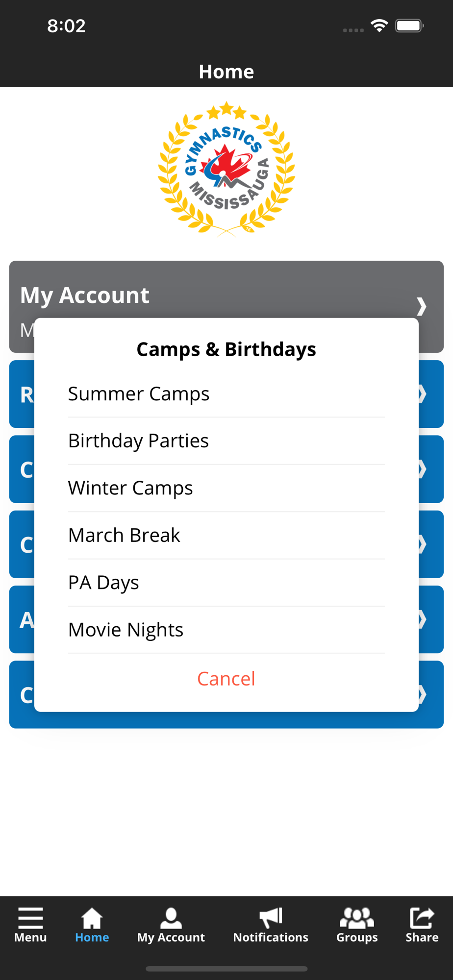Open the Groups people icon
Image resolution: width=453 pixels, height=980 pixels.
tap(357, 917)
